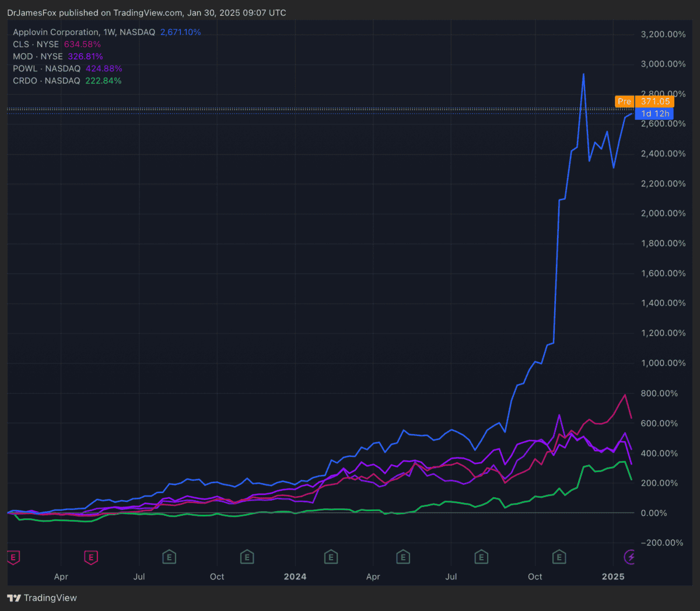700x611 pixels.
Task: Open the gray earnings marker after April 2024
Action: (403, 557)
